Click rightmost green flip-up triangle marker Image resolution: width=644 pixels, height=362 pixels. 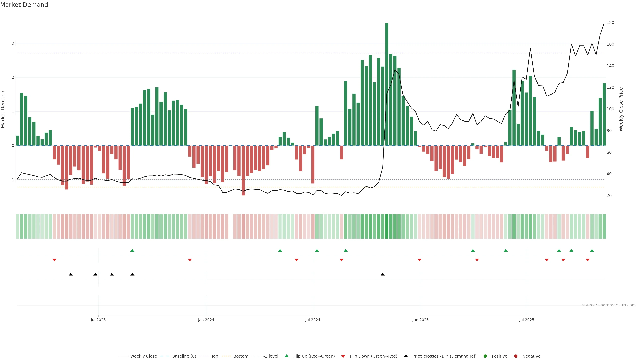pyautogui.click(x=592, y=250)
